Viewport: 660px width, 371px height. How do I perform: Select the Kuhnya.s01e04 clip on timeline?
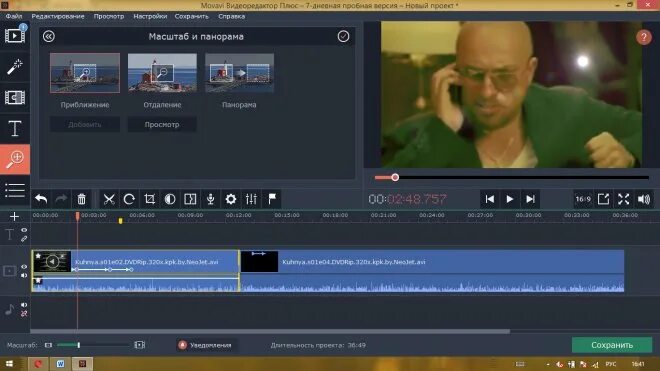pos(432,271)
